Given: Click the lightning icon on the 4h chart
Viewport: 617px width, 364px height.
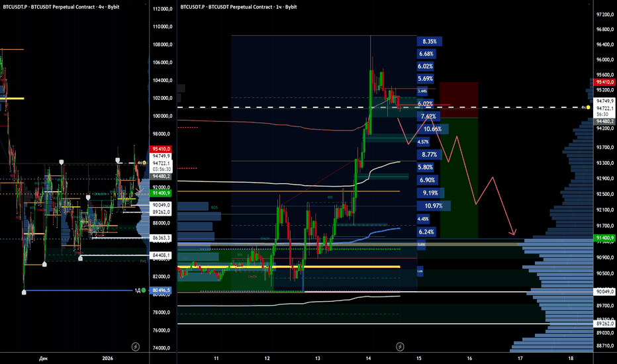Looking at the screenshot, I should (x=136, y=346).
